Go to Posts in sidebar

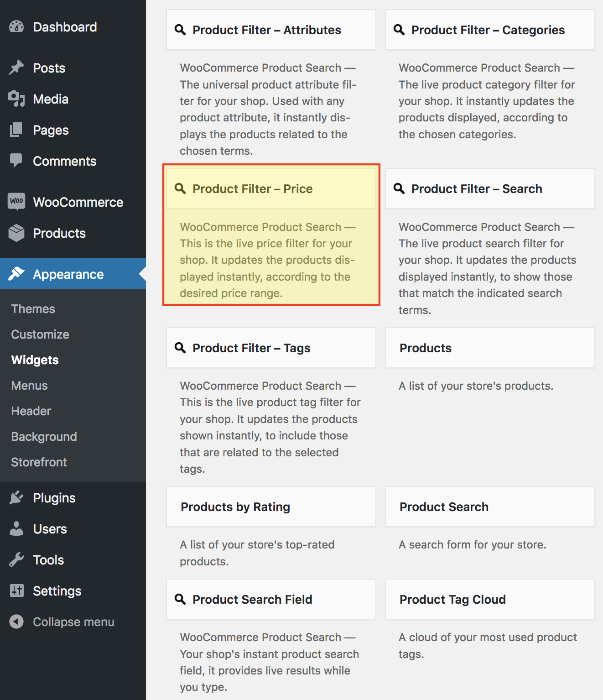point(73,68)
